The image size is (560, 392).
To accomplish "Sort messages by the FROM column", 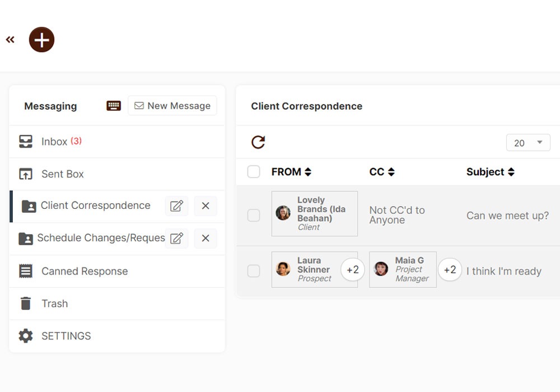I will click(291, 172).
